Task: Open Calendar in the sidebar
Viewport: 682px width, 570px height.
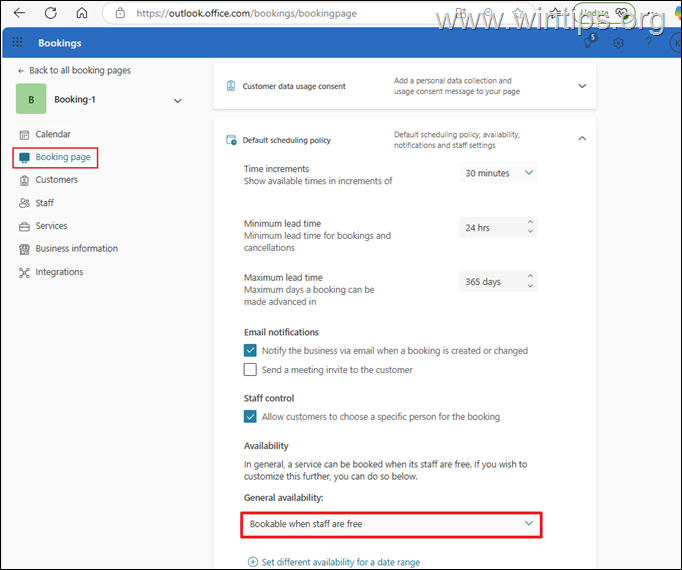Action: pyautogui.click(x=53, y=134)
